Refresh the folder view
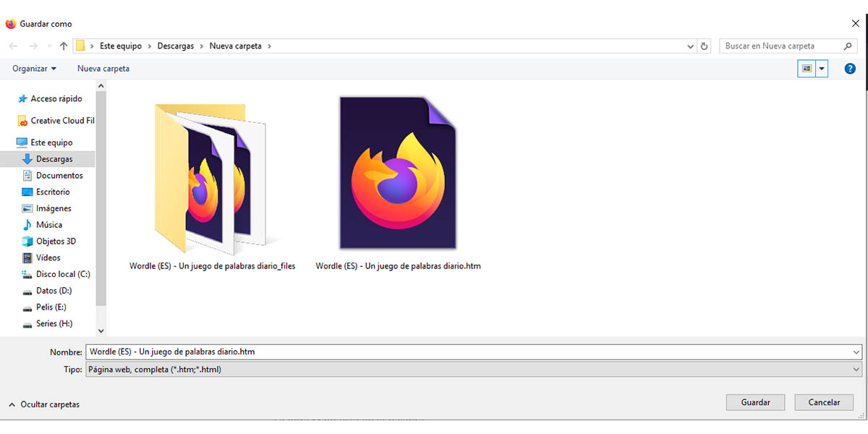 (705, 46)
